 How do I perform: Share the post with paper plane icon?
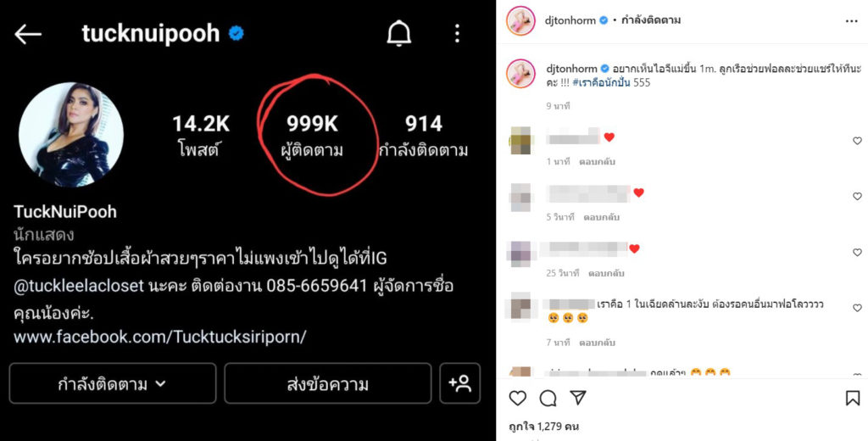578,398
